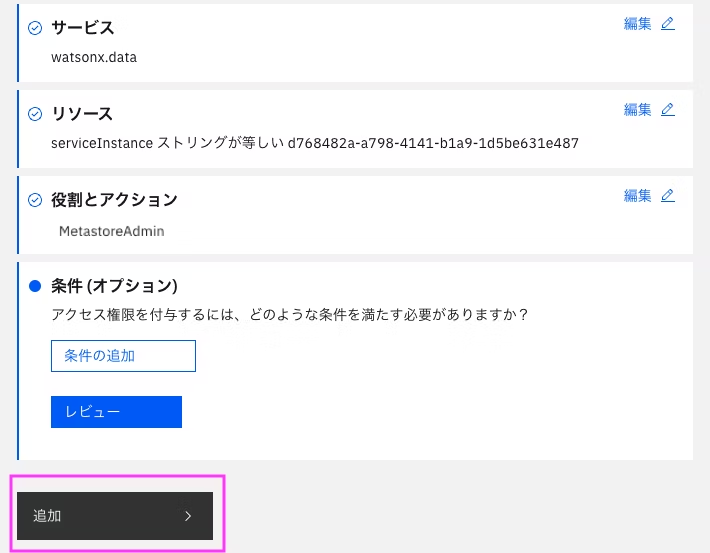Click the blue step dot beside 条件 (オプション)
The image size is (710, 553).
35,286
